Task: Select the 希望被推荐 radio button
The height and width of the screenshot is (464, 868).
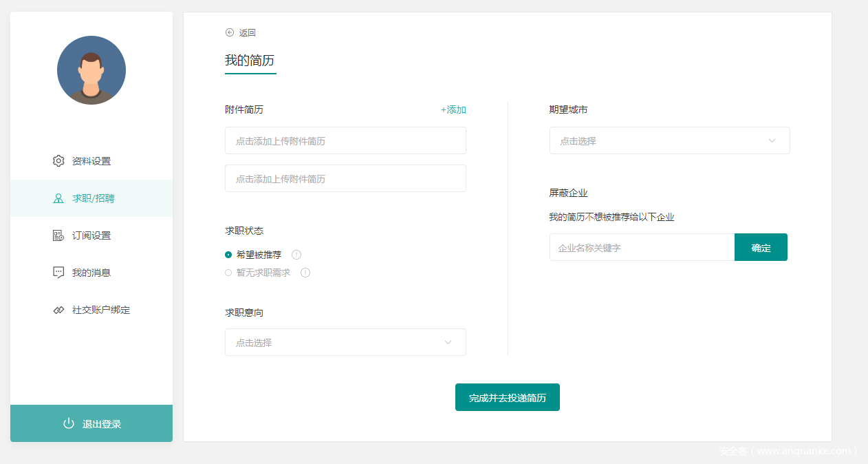Action: point(228,255)
